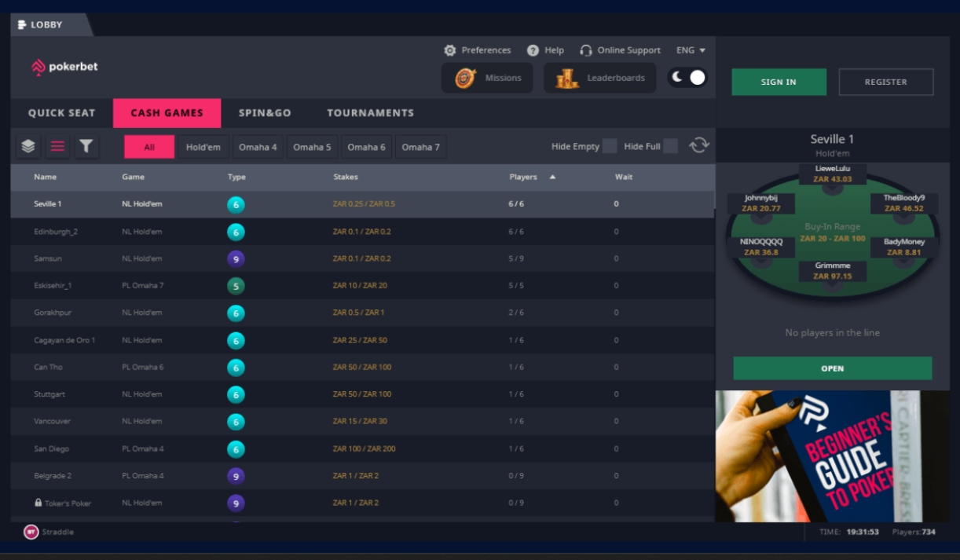Image resolution: width=960 pixels, height=560 pixels.
Task: Open the Spin&Go tab
Action: (265, 113)
